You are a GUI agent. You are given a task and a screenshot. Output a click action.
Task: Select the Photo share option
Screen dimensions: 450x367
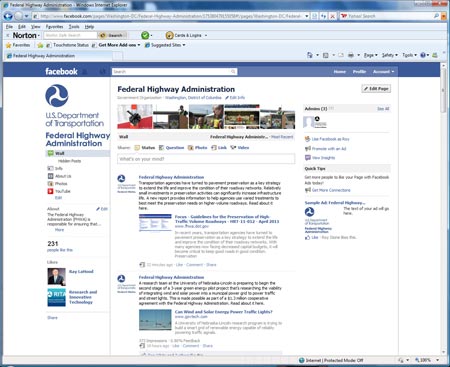coord(198,148)
